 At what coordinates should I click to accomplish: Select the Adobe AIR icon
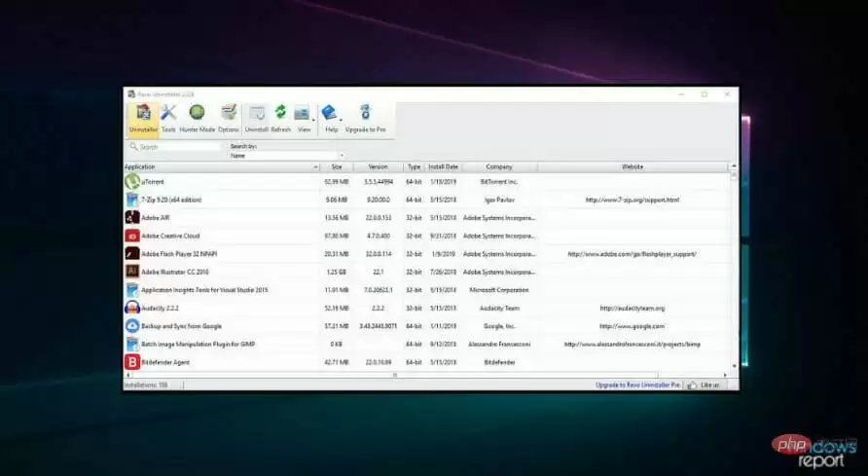pos(132,217)
